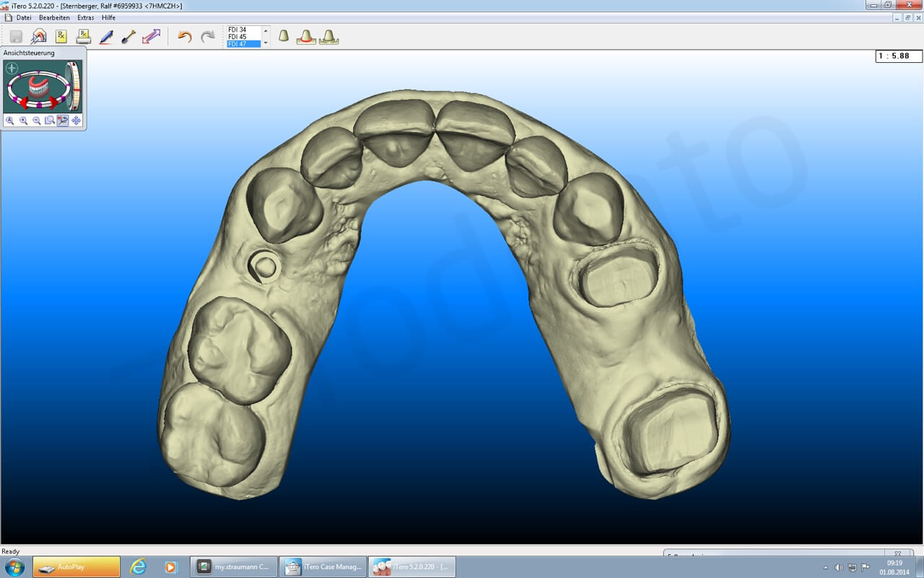Screen dimensions: 924x578
Task: Click the zoom out magnifier icon
Action: pos(36,121)
